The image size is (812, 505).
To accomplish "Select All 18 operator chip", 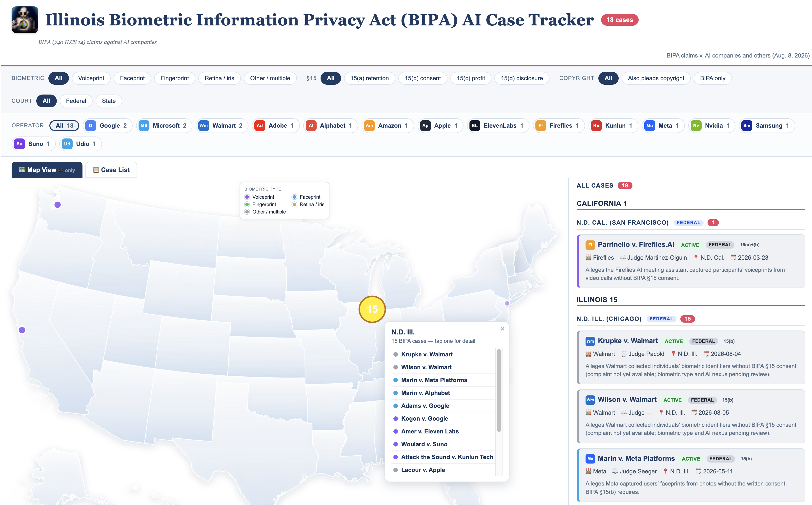I will click(x=64, y=126).
